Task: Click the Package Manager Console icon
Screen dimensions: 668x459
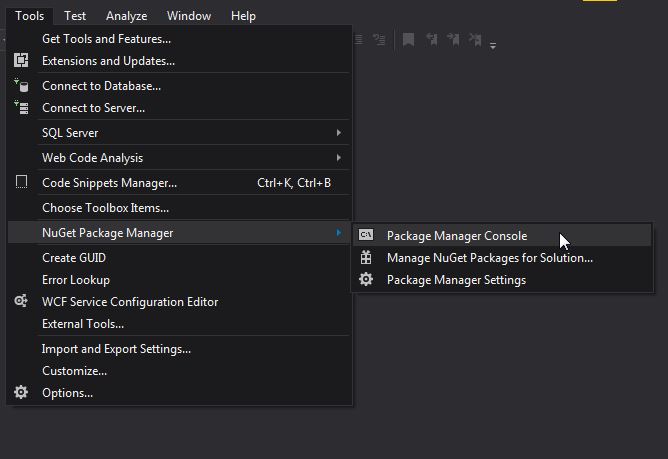Action: 366,235
